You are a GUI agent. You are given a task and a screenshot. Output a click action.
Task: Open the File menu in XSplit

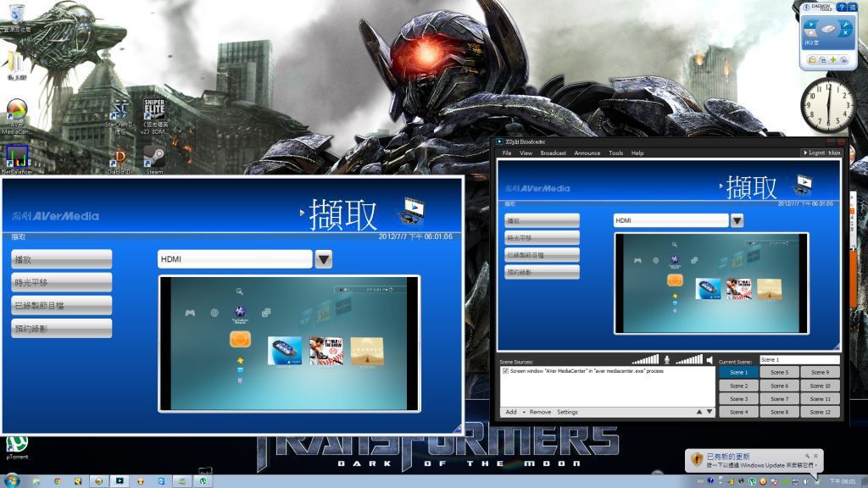coord(507,152)
